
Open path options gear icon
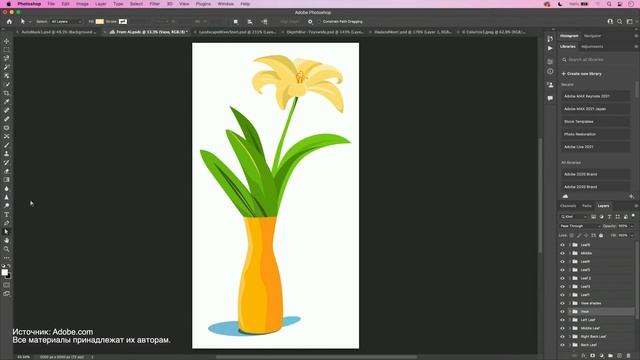click(x=310, y=22)
